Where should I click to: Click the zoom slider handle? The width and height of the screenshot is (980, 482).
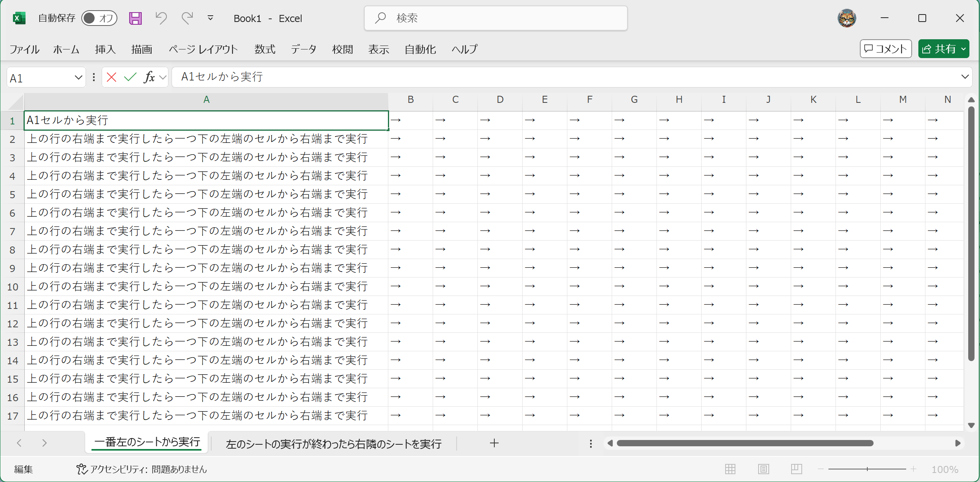tap(867, 469)
